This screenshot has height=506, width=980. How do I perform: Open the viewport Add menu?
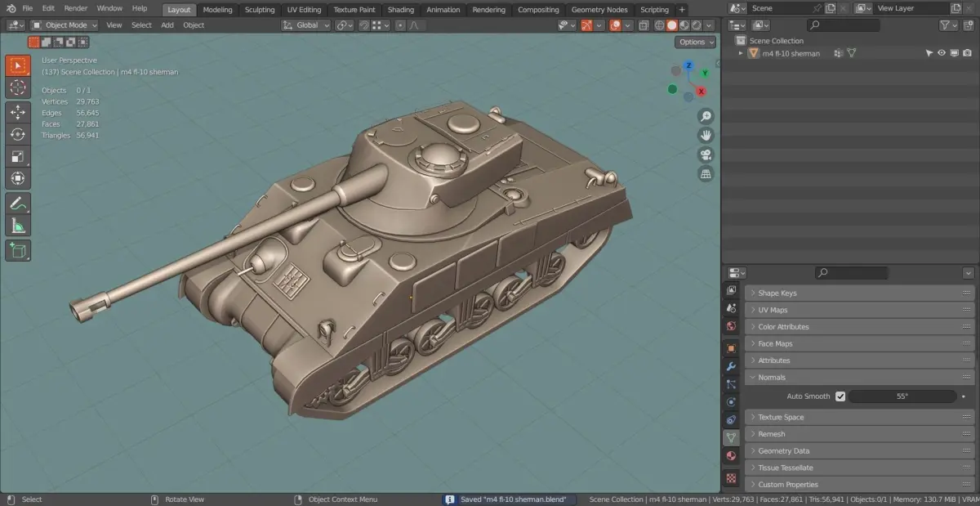click(167, 25)
